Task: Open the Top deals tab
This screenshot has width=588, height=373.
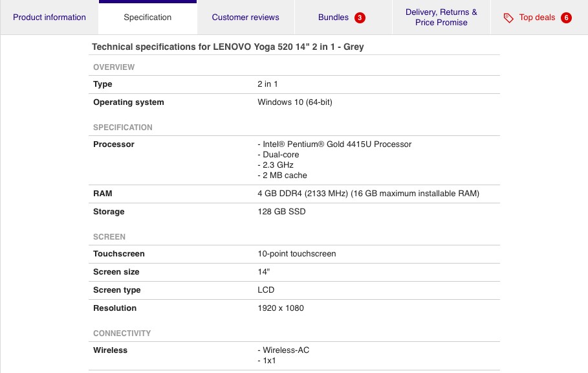Action: tap(539, 17)
